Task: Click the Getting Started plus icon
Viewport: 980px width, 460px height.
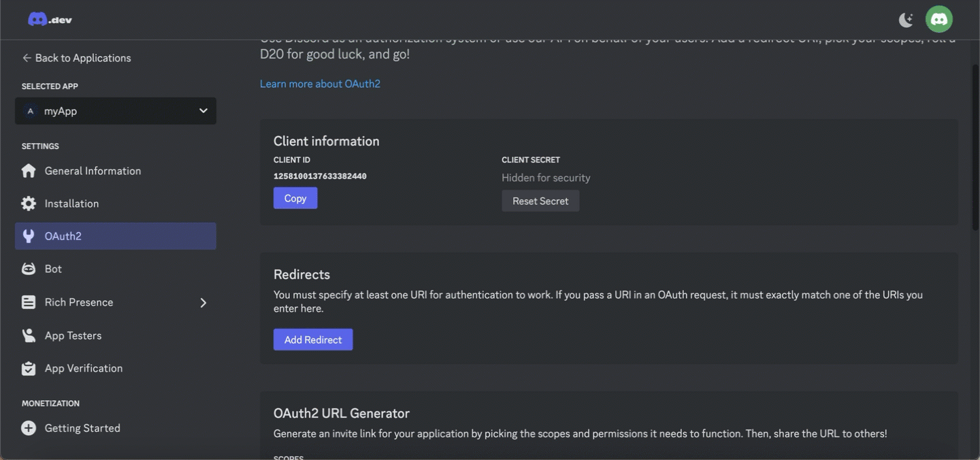Action: (29, 428)
